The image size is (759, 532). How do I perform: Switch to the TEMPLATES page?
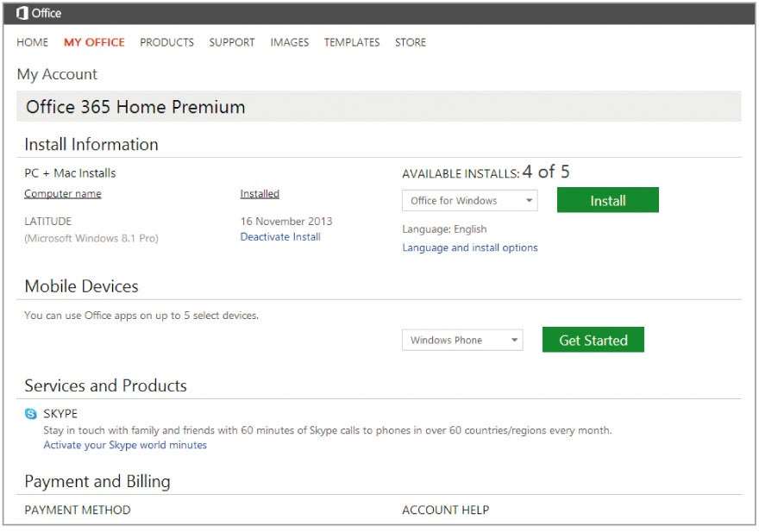352,42
